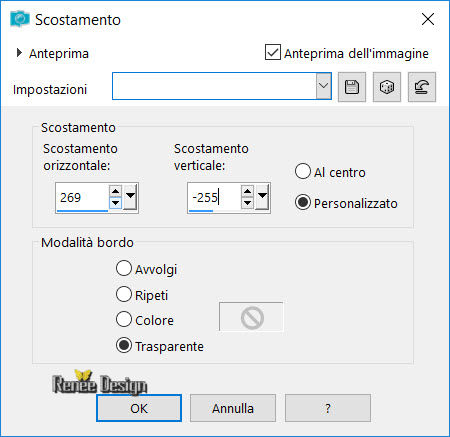The width and height of the screenshot is (450, 437).
Task: Save preset with the floppy disk icon
Action: pos(352,87)
